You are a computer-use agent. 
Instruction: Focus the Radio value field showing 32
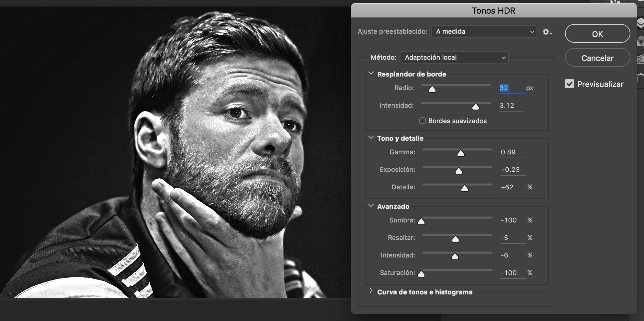pyautogui.click(x=512, y=88)
